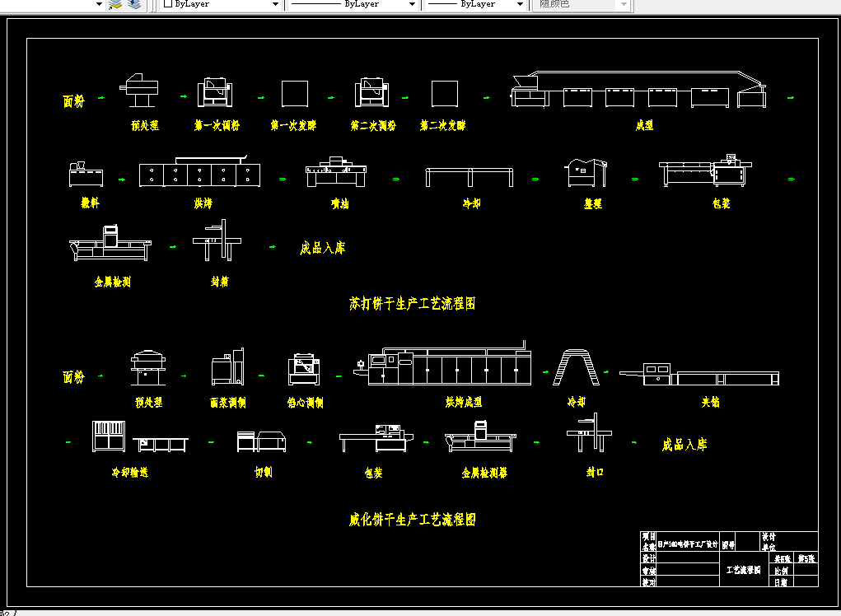The image size is (841, 616).
Task: Select the label 第一次调粉
Action: click(x=217, y=125)
